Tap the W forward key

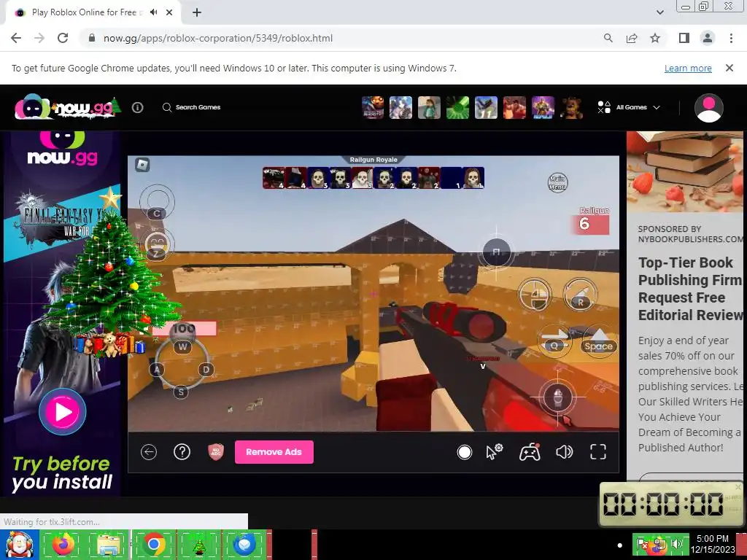click(182, 346)
